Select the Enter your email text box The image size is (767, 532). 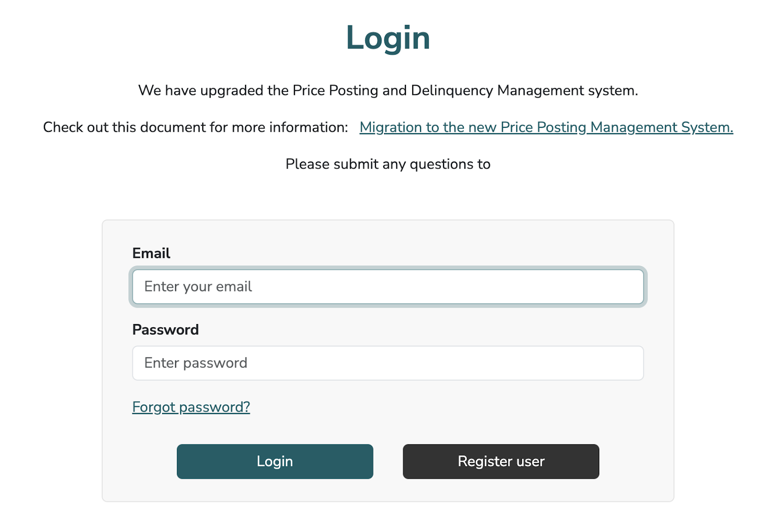(388, 286)
